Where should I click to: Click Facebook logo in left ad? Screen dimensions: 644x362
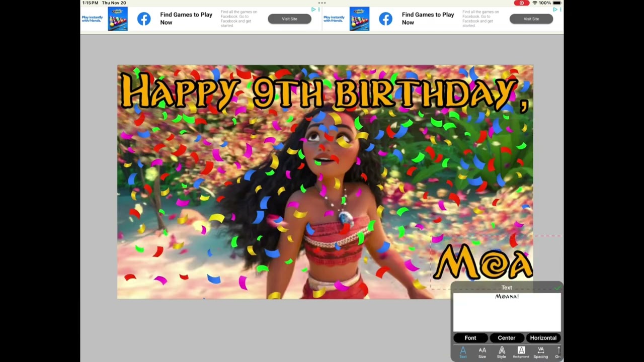(x=144, y=19)
